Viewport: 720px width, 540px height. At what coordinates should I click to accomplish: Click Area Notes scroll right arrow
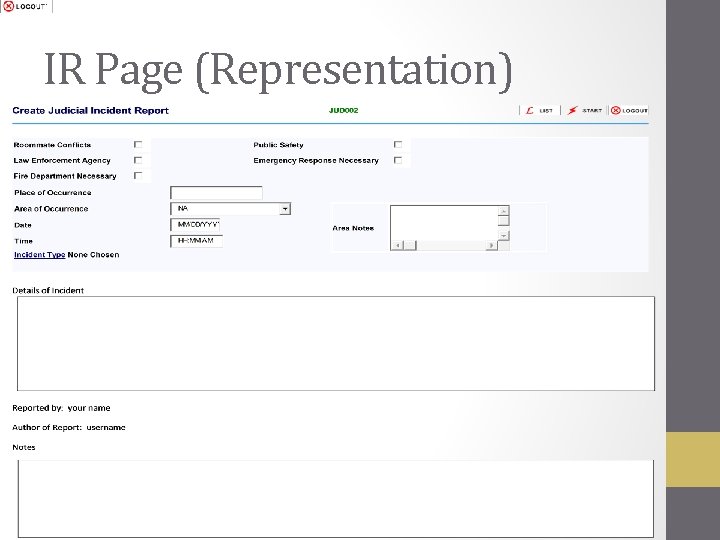[x=492, y=246]
